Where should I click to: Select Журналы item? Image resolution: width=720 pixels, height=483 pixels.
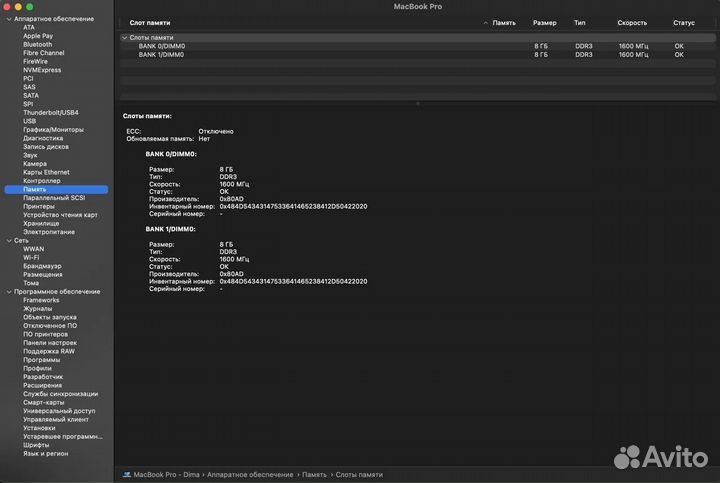(38, 309)
